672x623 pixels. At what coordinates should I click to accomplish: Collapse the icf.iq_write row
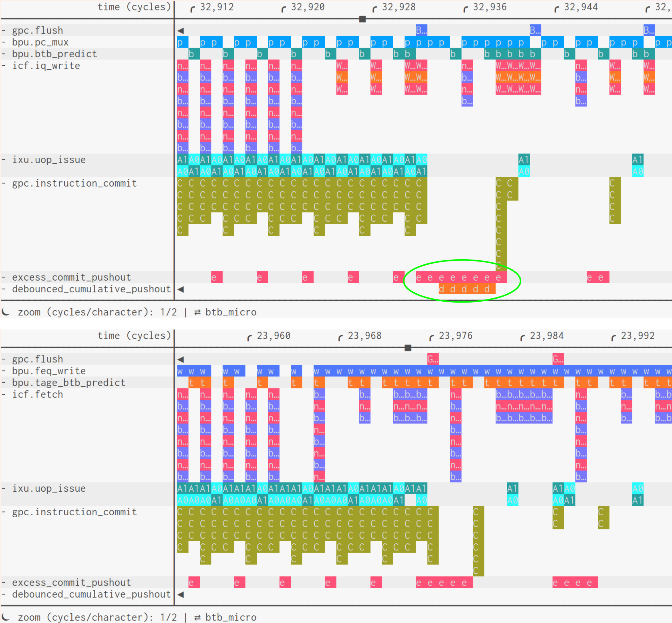(x=4, y=66)
